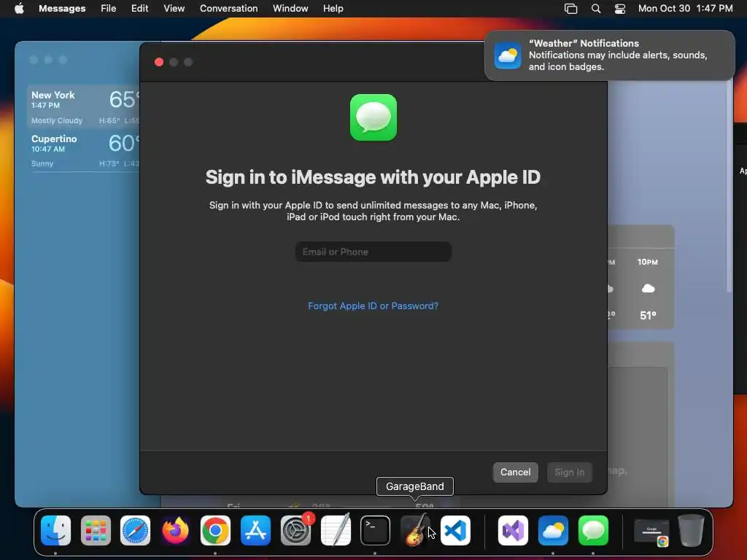
Task: Focus the Email or Phone field
Action: click(x=373, y=252)
